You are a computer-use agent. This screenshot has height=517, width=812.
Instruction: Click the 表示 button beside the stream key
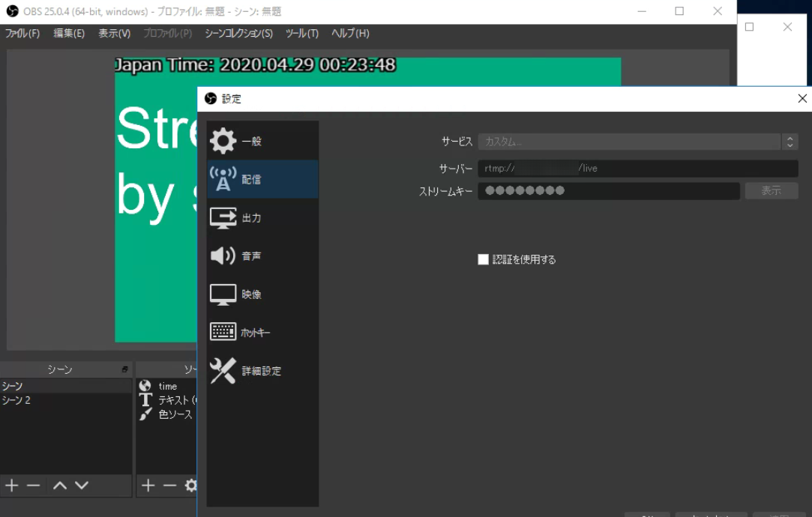click(771, 191)
